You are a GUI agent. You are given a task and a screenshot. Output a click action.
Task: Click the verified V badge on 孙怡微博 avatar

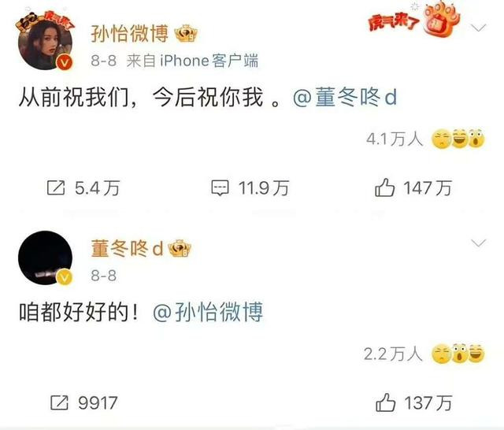point(65,62)
